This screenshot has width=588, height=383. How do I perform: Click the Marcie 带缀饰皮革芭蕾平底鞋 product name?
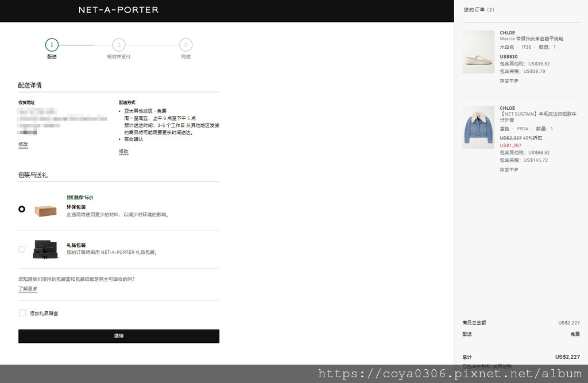(x=531, y=38)
